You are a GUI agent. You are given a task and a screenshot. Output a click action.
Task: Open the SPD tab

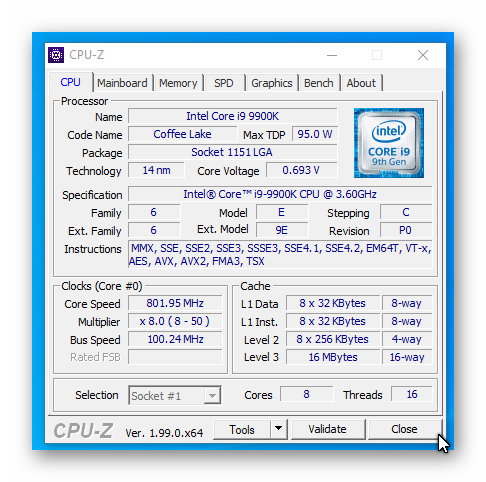(x=224, y=83)
